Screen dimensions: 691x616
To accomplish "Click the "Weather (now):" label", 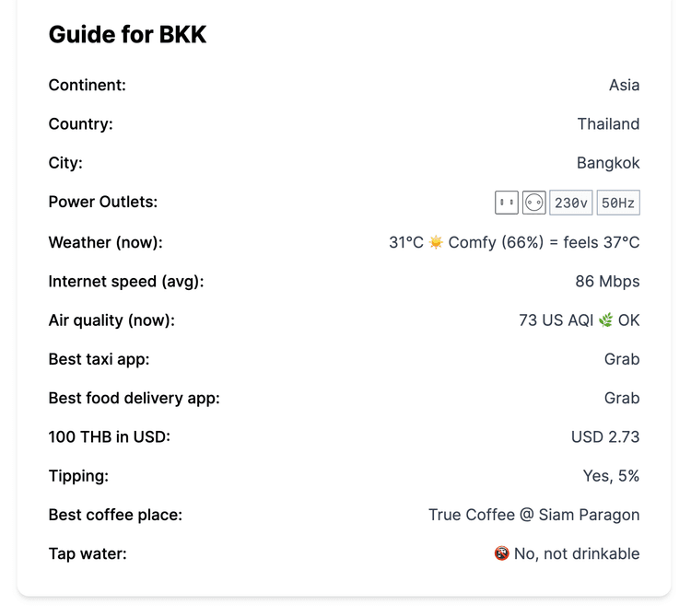I will [105, 243].
